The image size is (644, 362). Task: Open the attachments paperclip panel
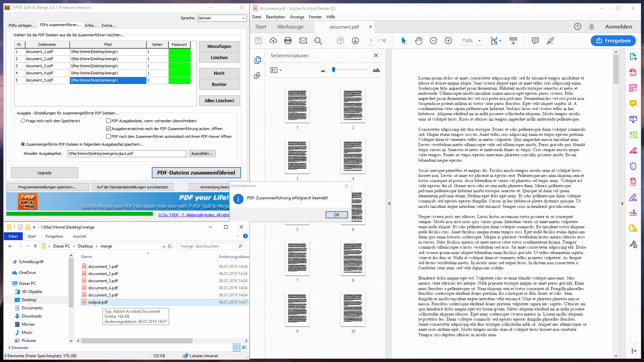click(x=257, y=75)
